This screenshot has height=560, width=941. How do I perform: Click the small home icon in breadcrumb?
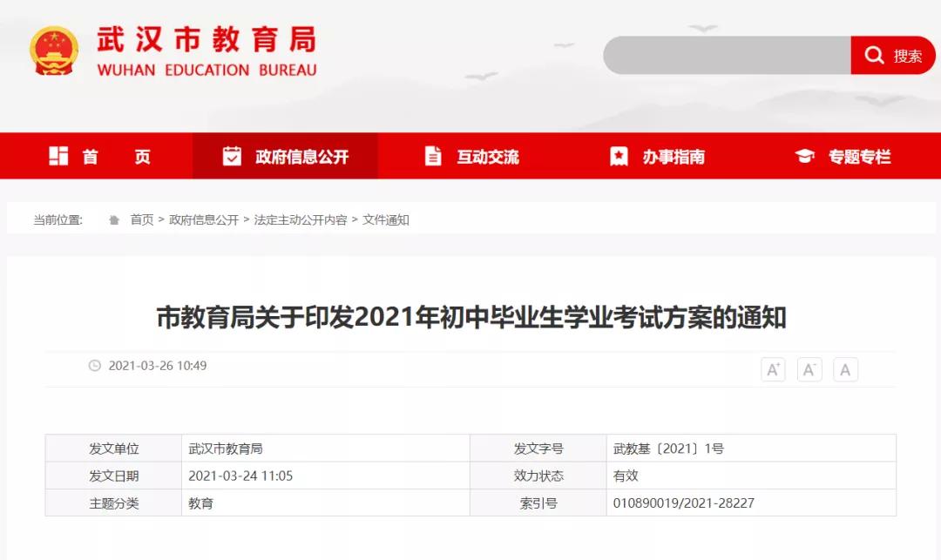112,220
